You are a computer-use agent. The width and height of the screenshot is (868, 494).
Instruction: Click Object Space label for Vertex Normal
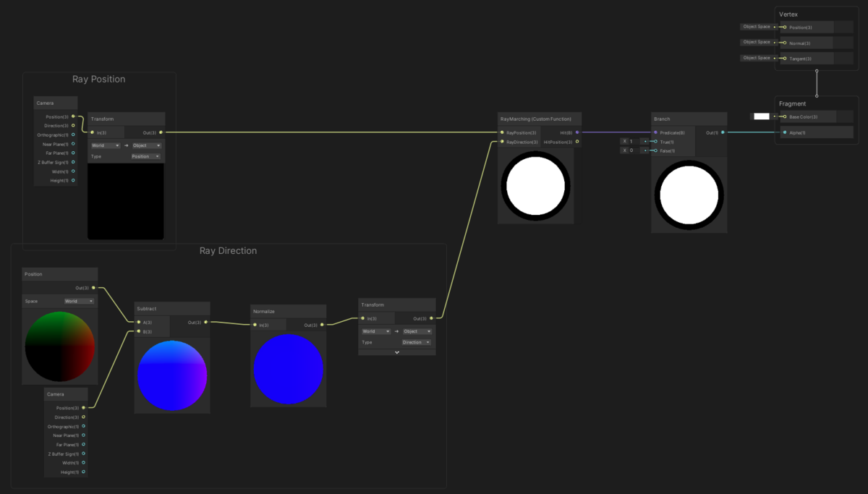[757, 42]
